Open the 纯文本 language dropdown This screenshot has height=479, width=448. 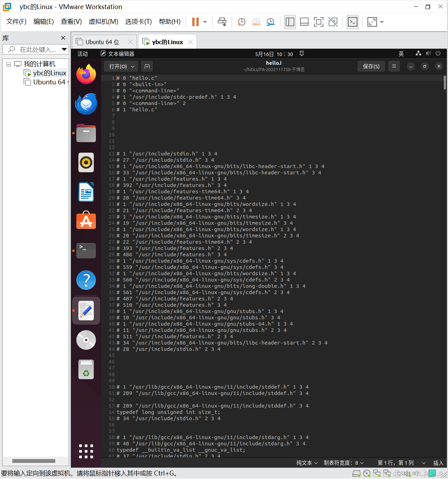coord(307,463)
